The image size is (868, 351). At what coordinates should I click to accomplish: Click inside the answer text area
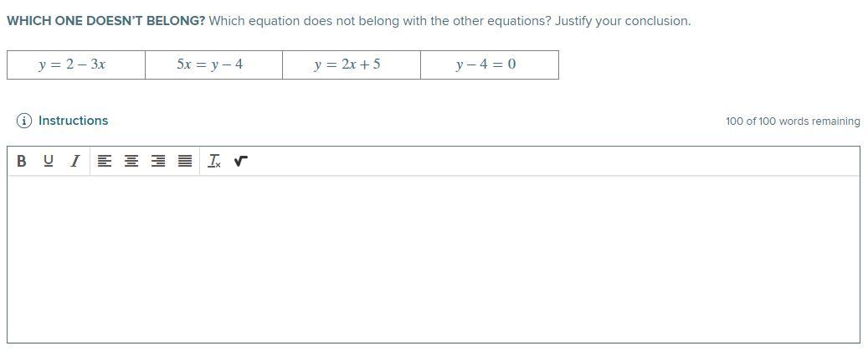coord(434,258)
